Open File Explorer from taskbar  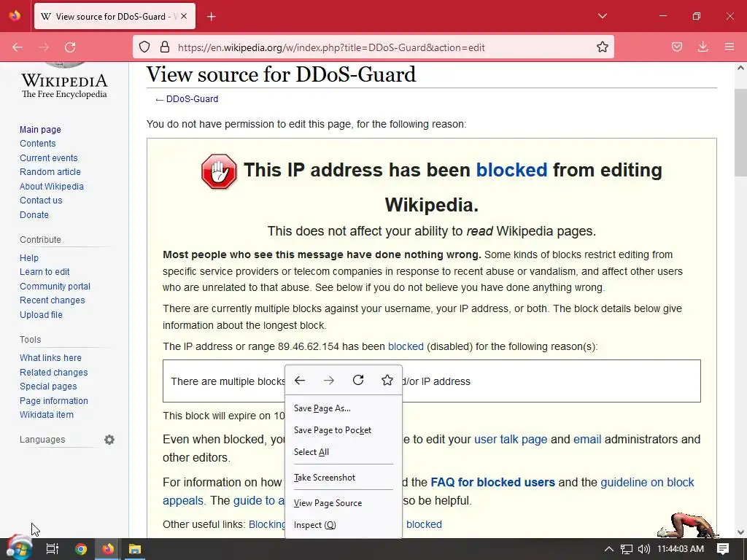click(135, 549)
